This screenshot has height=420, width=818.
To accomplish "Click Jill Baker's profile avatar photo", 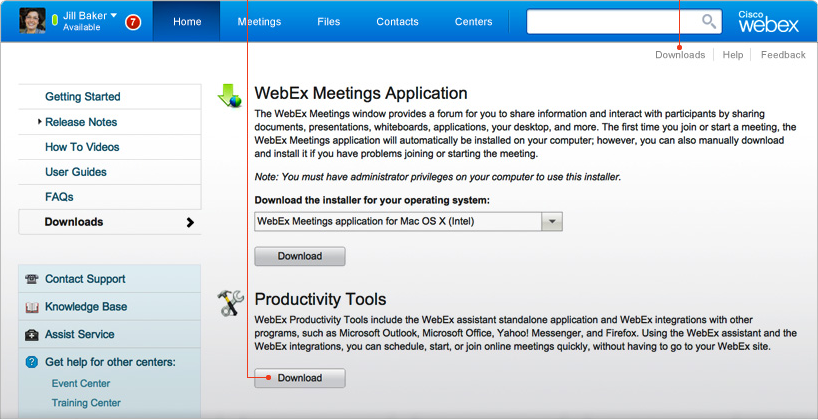I will coord(32,21).
